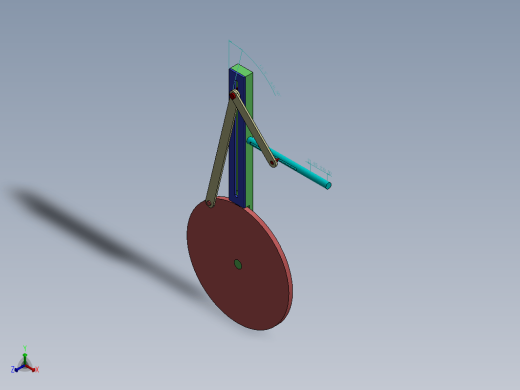The height and width of the screenshot is (390, 520).
Task: Click the green center hole of the disc
Action: (238, 264)
